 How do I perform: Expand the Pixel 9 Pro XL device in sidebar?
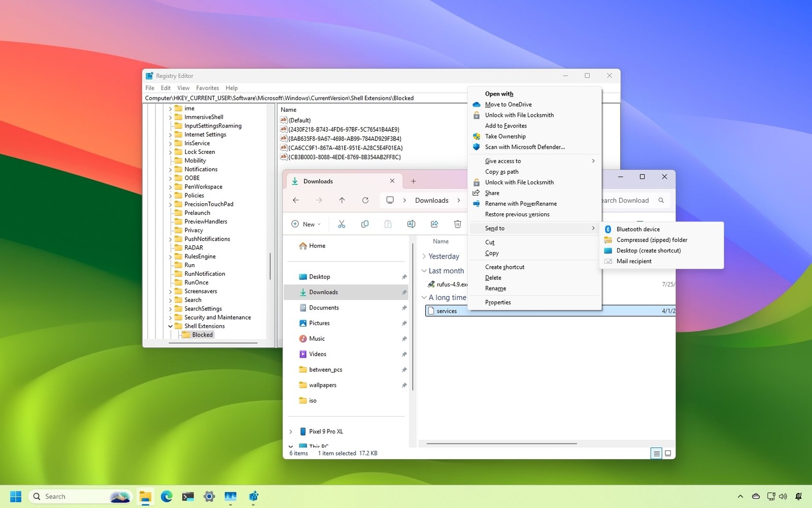(290, 431)
